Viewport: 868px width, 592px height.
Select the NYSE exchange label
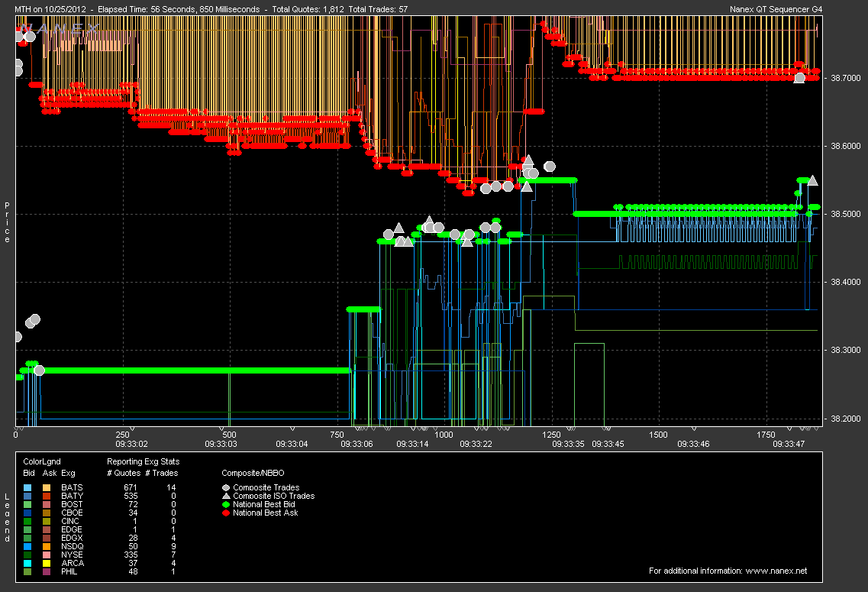tap(72, 555)
